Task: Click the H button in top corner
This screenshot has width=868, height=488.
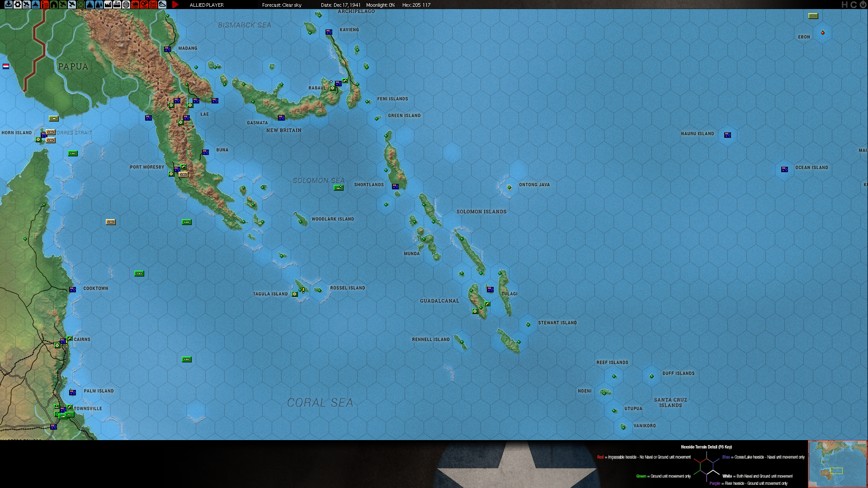Action: coord(844,5)
